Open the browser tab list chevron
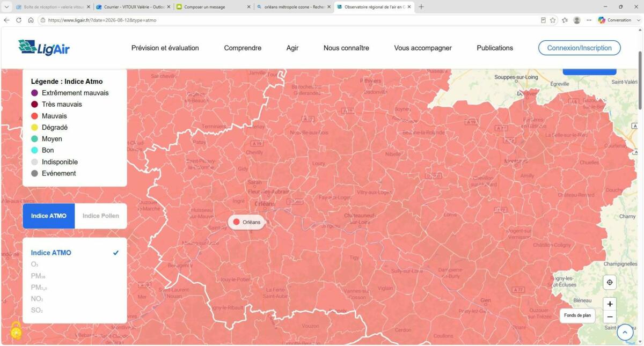The width and height of the screenshot is (644, 346). click(x=7, y=7)
